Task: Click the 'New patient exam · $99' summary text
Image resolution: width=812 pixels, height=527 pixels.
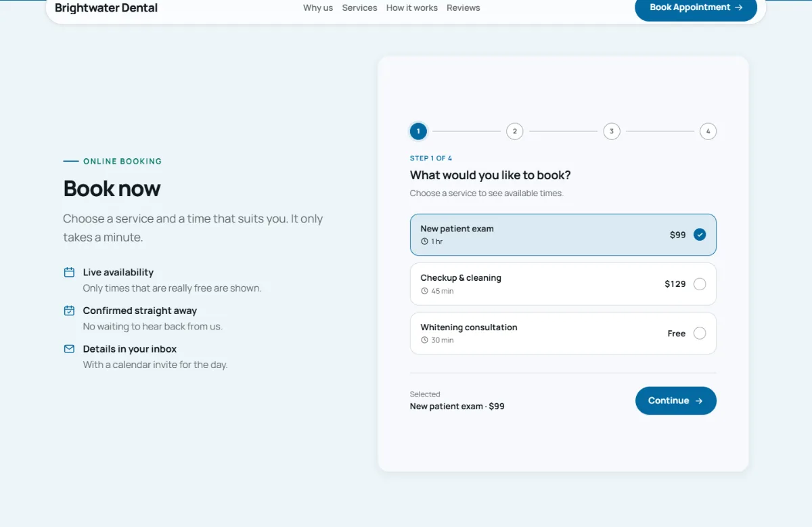Action: [457, 407]
